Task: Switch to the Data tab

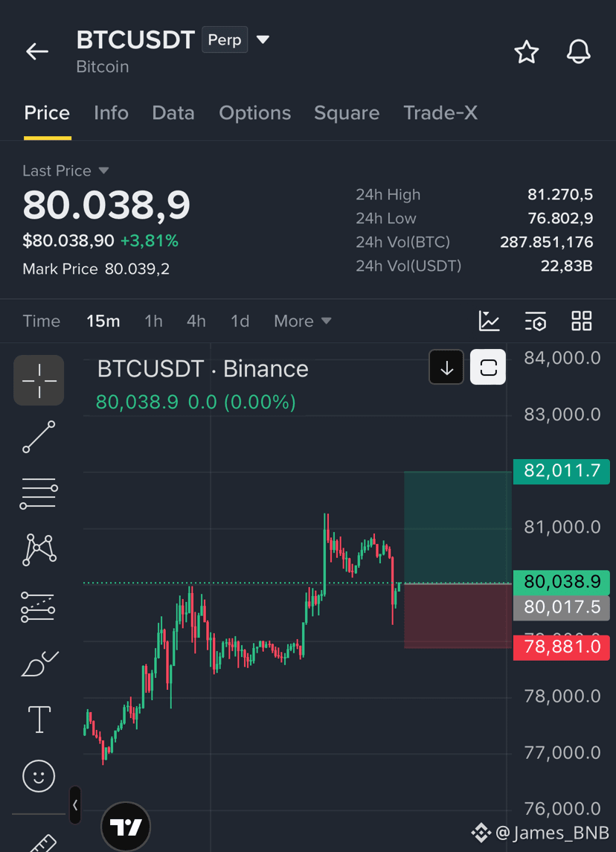Action: coord(173,113)
